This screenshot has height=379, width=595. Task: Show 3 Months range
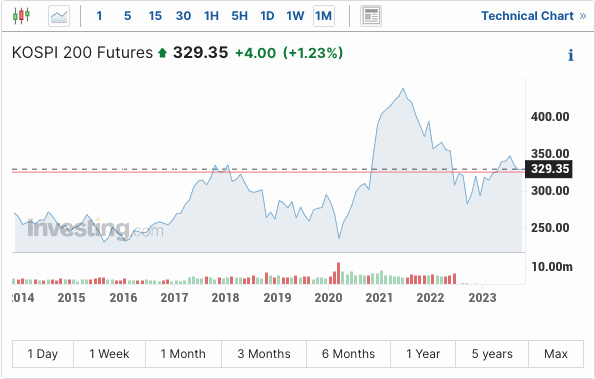pyautogui.click(x=264, y=354)
